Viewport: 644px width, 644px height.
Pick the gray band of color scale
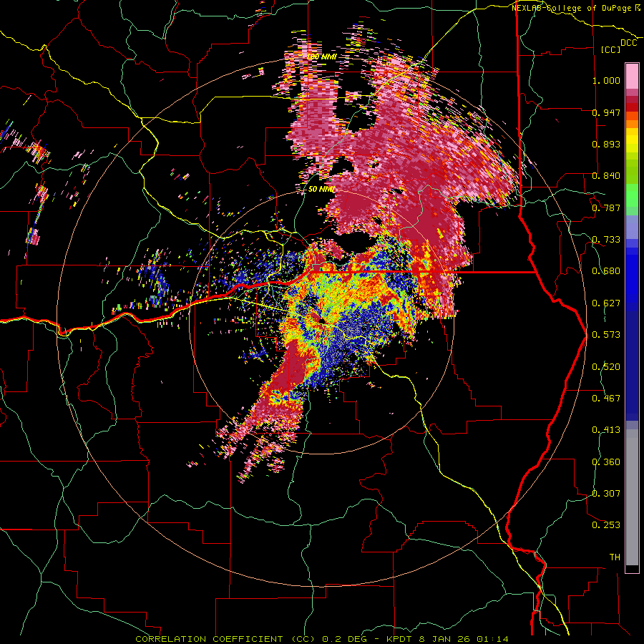(x=632, y=497)
